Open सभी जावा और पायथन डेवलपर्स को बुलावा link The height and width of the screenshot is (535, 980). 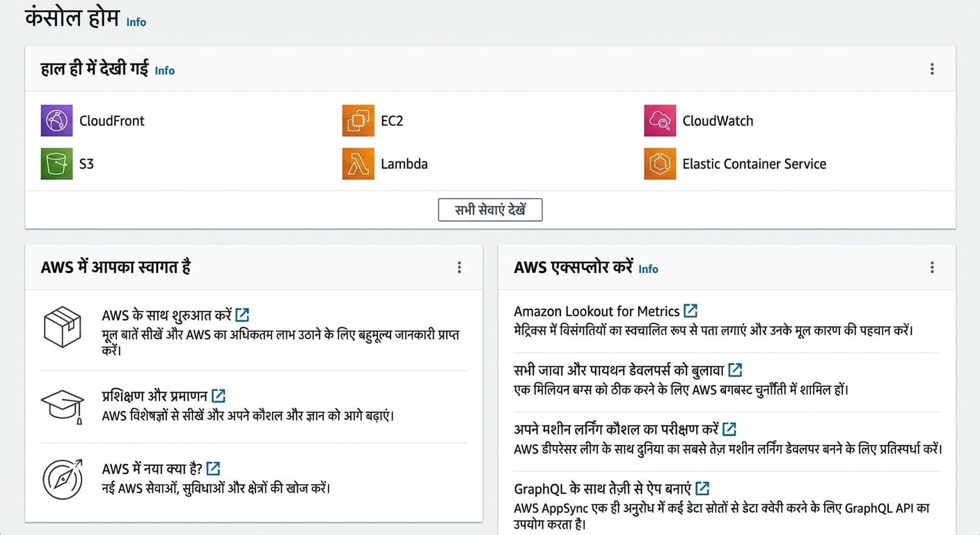(x=619, y=370)
